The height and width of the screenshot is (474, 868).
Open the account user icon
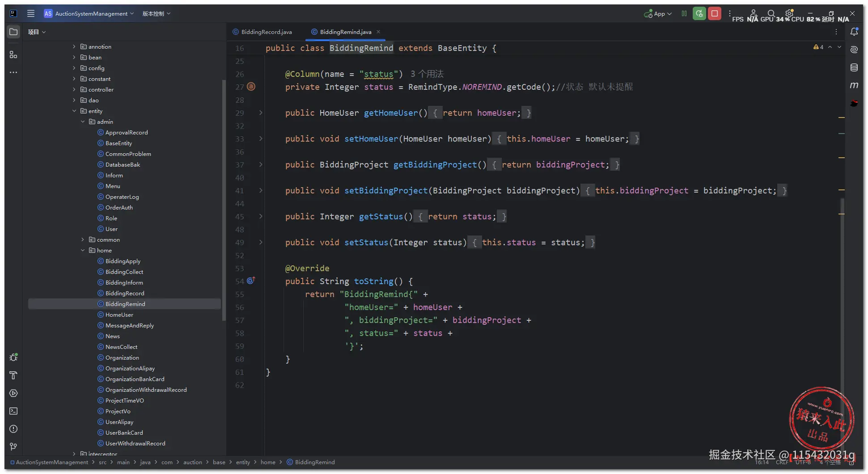(753, 13)
